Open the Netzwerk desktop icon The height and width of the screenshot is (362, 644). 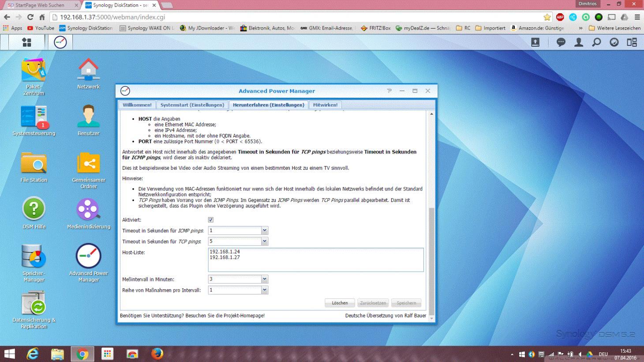(x=89, y=74)
